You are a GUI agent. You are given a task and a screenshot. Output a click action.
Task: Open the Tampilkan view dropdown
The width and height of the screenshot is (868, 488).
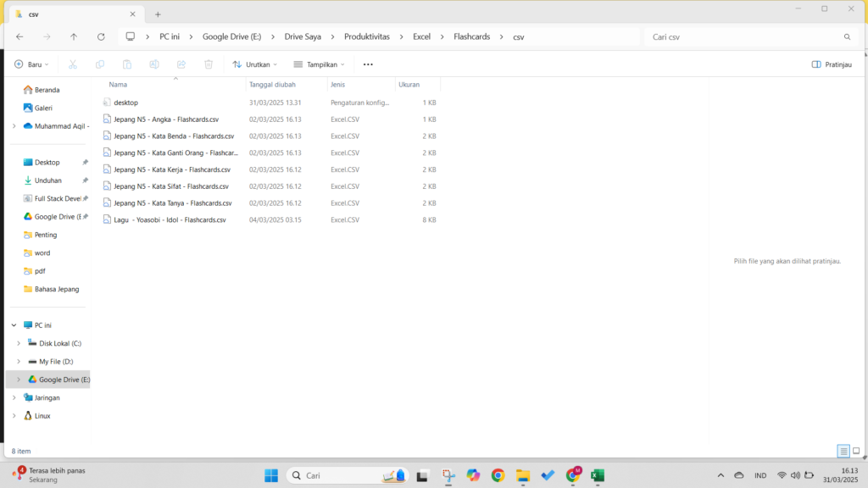(319, 64)
